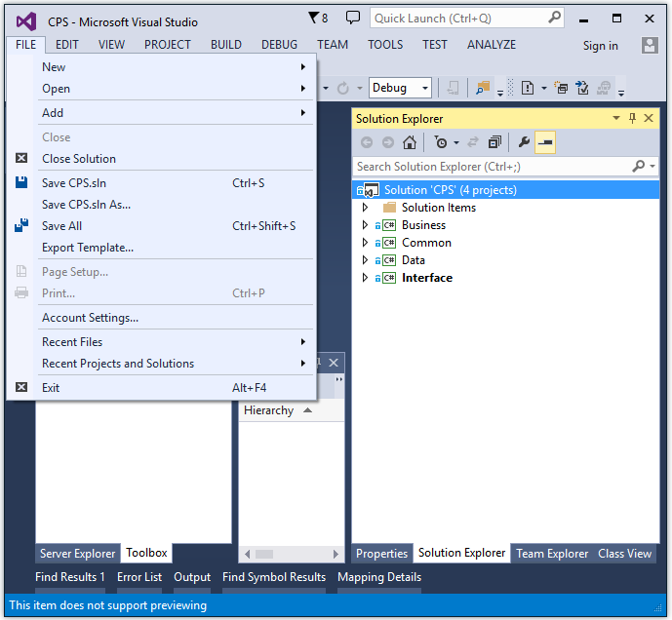The image size is (672, 620).
Task: Click the Save All multi-disk icon
Action: [21, 225]
